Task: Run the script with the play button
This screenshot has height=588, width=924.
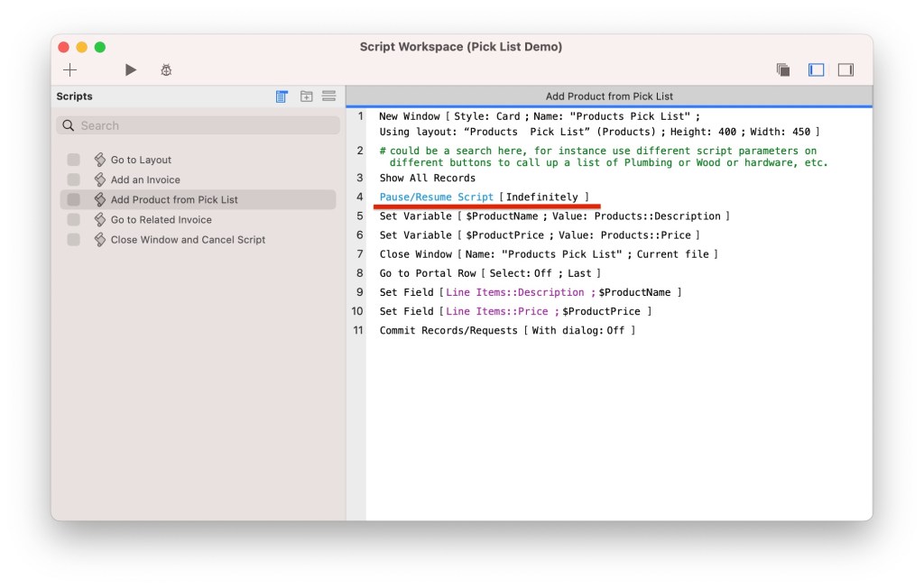Action: [x=131, y=70]
